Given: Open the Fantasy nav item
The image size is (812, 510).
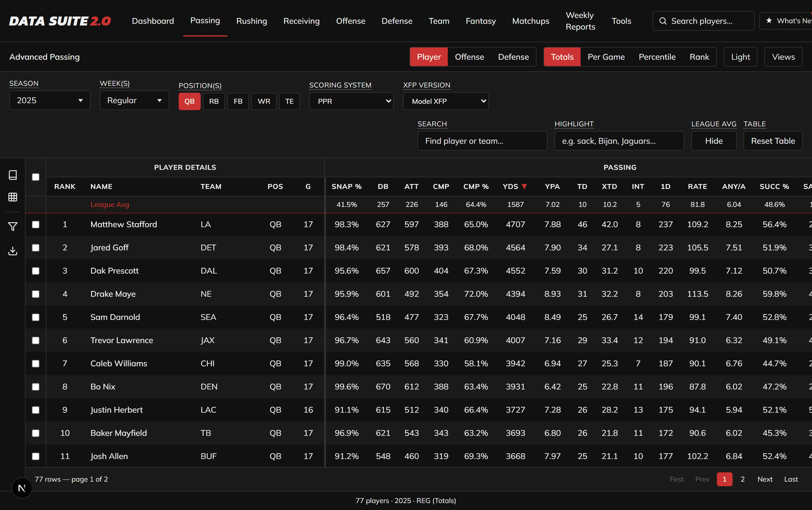Looking at the screenshot, I should coord(481,21).
